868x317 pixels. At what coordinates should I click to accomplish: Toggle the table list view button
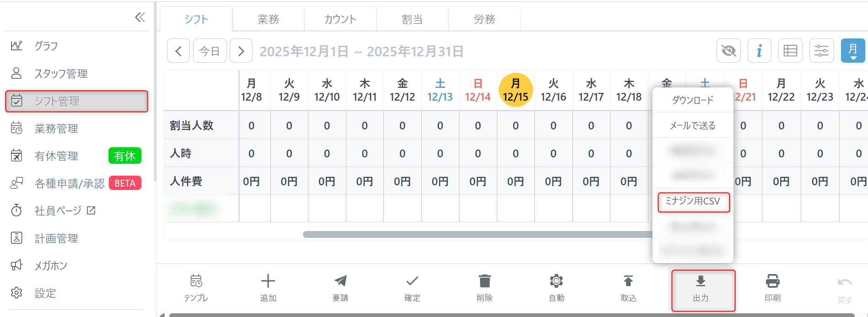(x=790, y=50)
